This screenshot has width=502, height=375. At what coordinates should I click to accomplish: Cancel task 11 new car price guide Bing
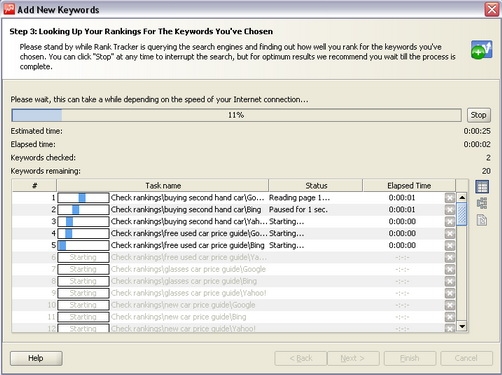coord(450,317)
